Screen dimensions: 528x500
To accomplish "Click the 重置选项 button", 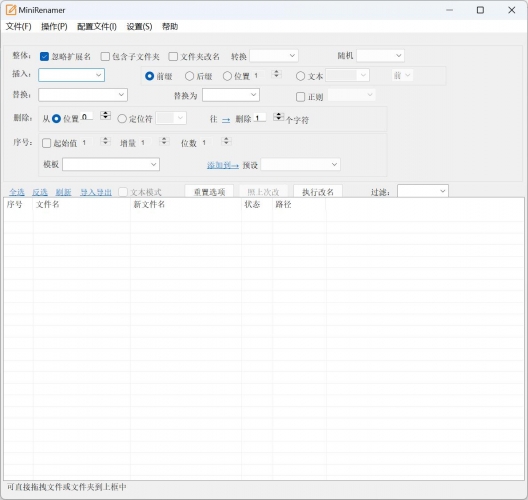I will pyautogui.click(x=209, y=192).
